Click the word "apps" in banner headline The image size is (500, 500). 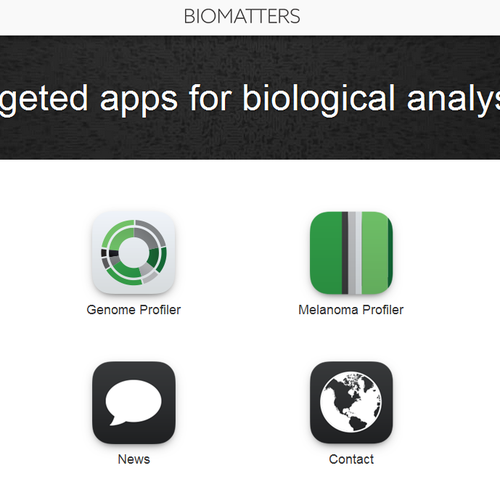tap(139, 100)
